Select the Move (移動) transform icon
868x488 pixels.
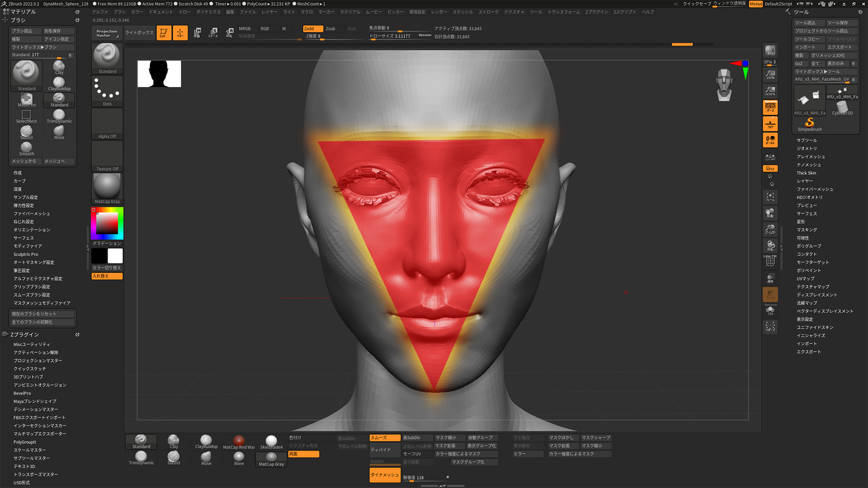[197, 33]
